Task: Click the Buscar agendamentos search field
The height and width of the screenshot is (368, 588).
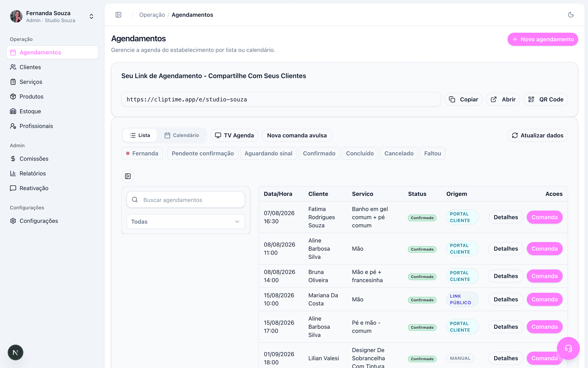Action: click(x=186, y=200)
